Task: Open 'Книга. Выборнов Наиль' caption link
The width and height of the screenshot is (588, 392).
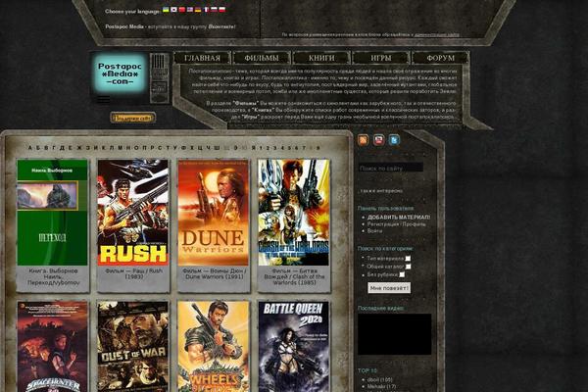Action: (53, 276)
